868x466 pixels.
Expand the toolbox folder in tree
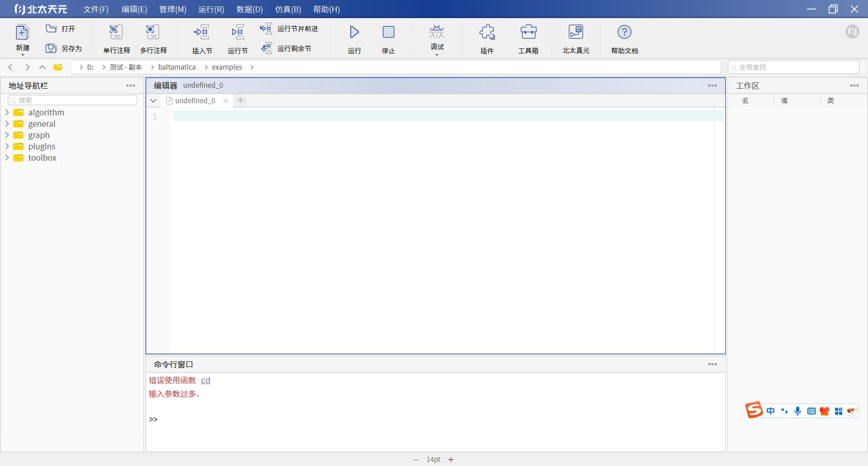pos(7,157)
